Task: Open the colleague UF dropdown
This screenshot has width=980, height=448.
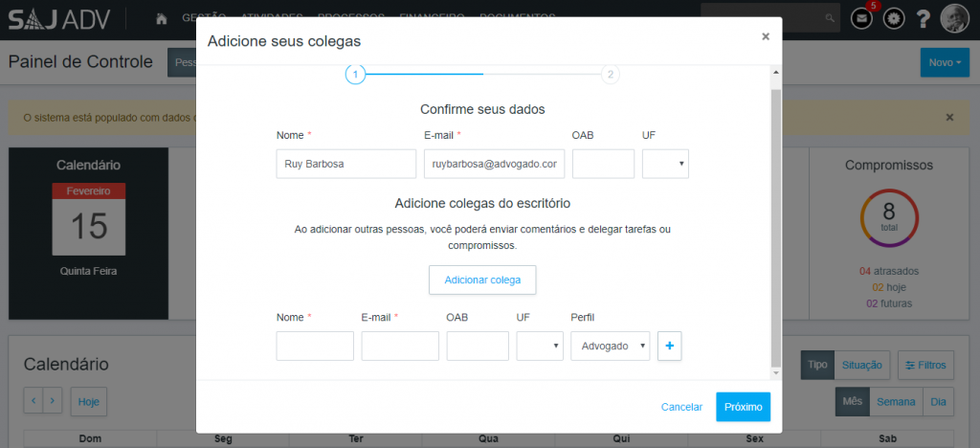Action: tap(540, 347)
